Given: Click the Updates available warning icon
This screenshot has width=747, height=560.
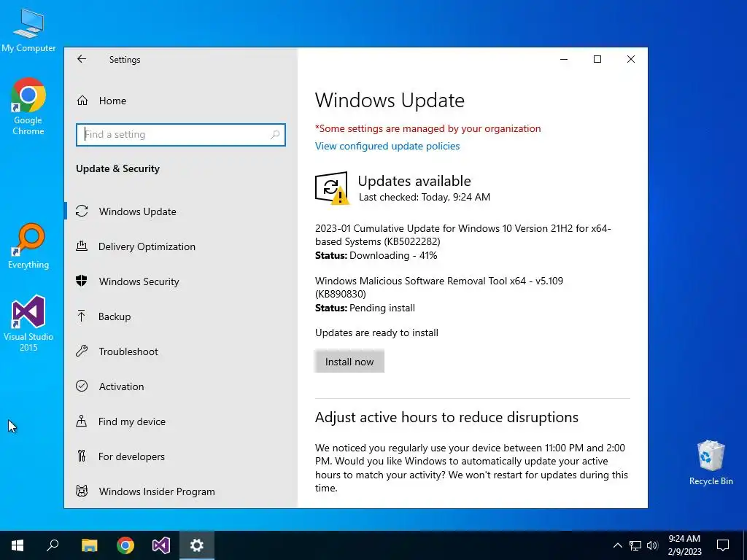Looking at the screenshot, I should tap(332, 188).
